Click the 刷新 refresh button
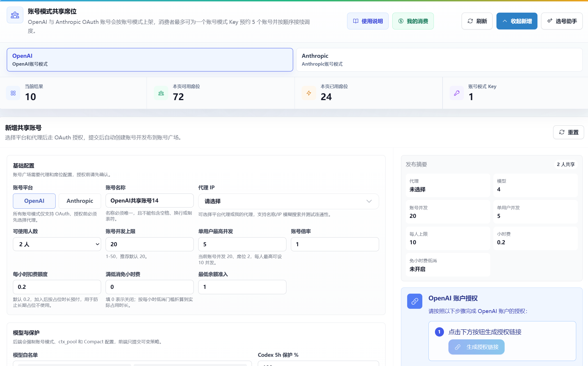 [x=477, y=21]
